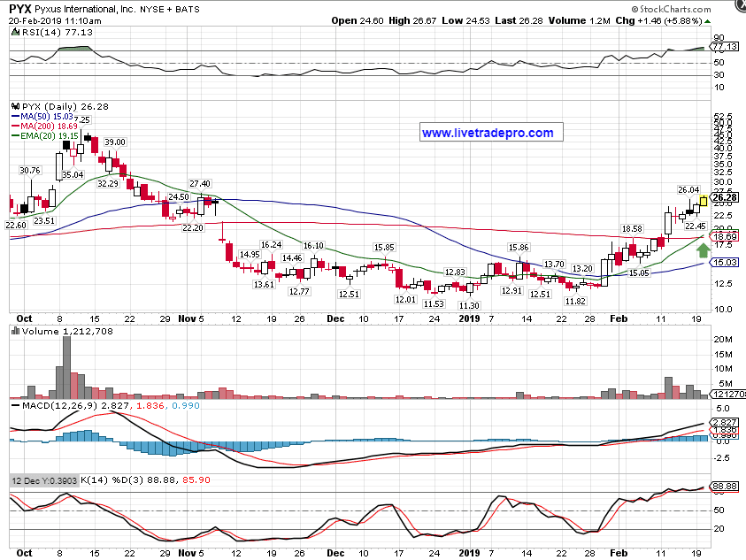Image resolution: width=746 pixels, height=560 pixels.
Task: Click the 88.88 stochastic value tag
Action: (725, 487)
